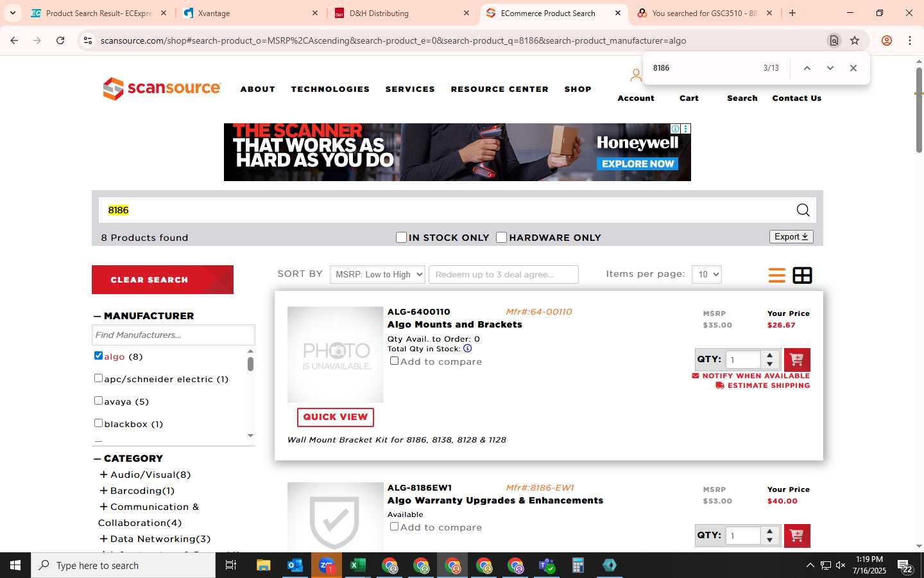Image resolution: width=924 pixels, height=578 pixels.
Task: Open SHOP menu
Action: [x=578, y=89]
